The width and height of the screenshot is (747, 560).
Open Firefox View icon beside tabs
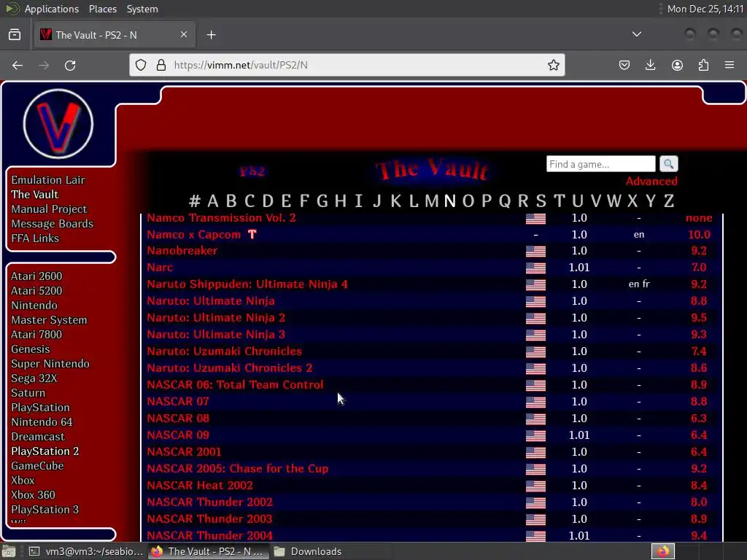click(x=15, y=35)
